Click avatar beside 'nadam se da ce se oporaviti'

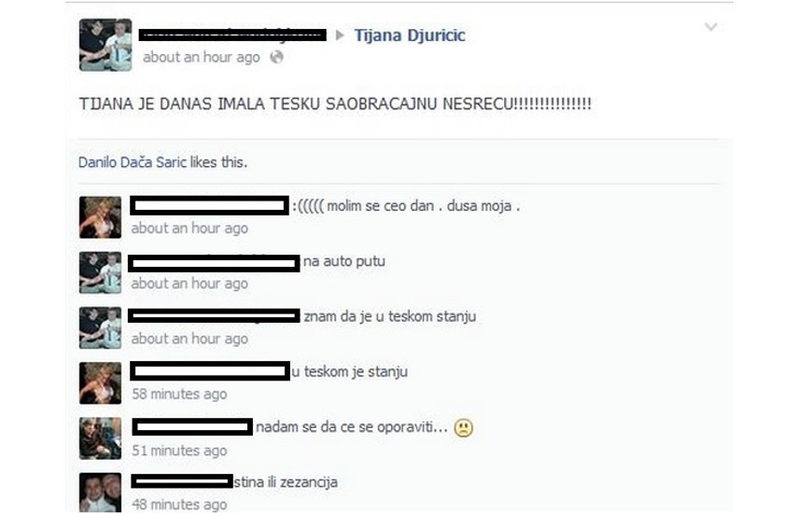[100, 438]
